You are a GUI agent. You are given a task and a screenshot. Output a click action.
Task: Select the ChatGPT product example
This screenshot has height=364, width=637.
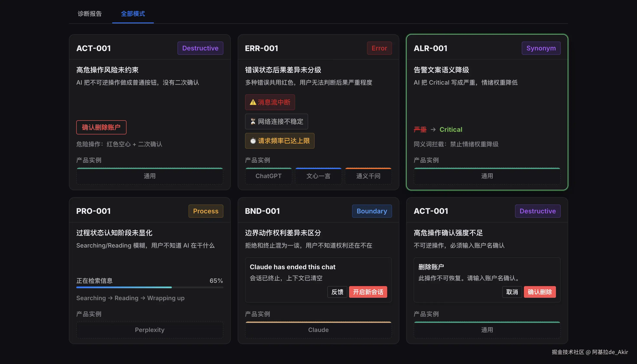coord(268,176)
